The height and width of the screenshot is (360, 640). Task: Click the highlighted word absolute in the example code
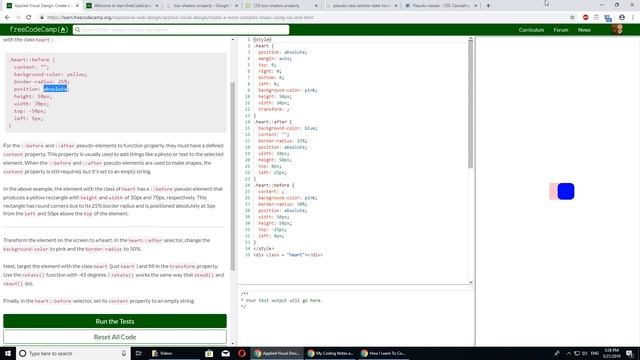pos(55,89)
